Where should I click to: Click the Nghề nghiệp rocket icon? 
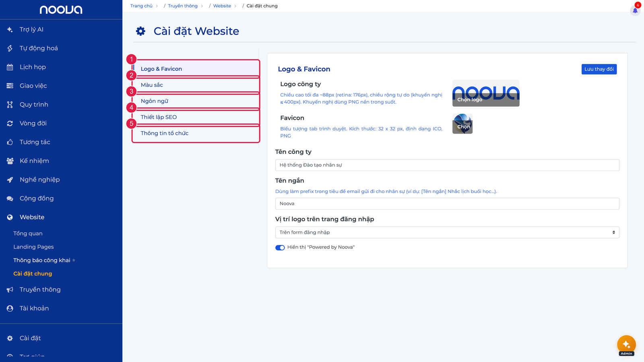coord(10,180)
